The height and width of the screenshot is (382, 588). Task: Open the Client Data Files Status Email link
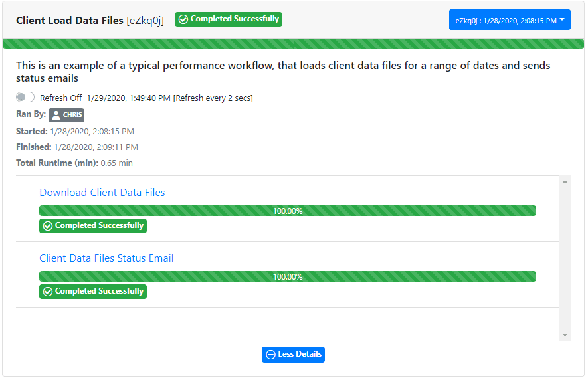click(x=106, y=258)
